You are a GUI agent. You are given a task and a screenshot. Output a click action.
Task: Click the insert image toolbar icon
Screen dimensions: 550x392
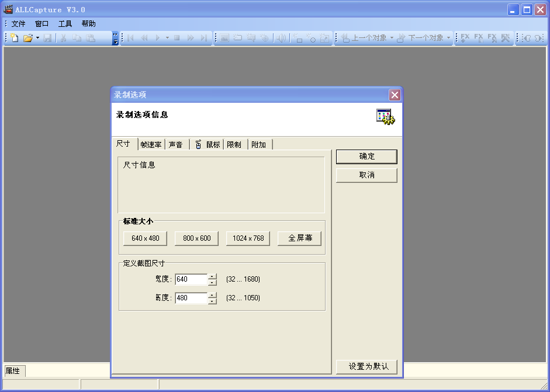(x=224, y=38)
